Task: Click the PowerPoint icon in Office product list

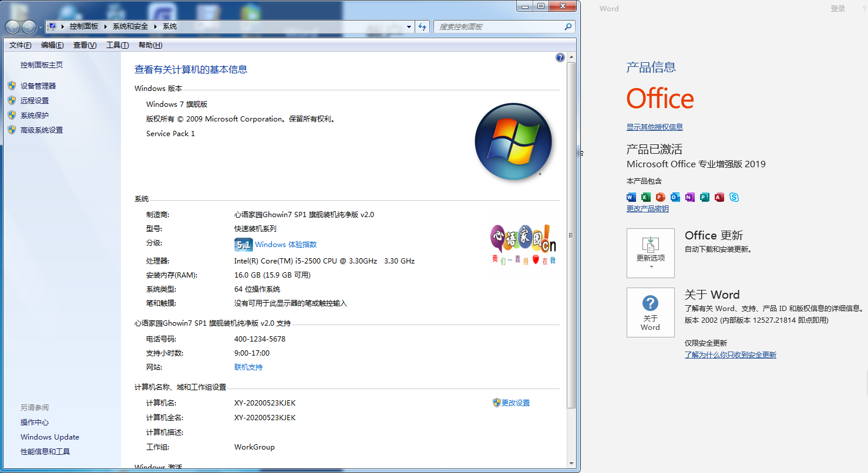Action: pyautogui.click(x=661, y=197)
